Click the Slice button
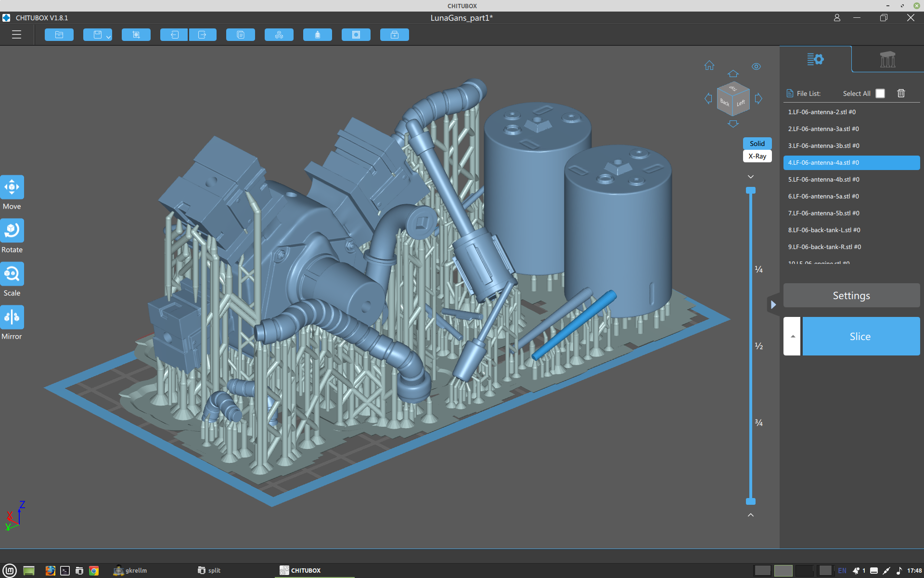The width and height of the screenshot is (924, 578). point(860,336)
